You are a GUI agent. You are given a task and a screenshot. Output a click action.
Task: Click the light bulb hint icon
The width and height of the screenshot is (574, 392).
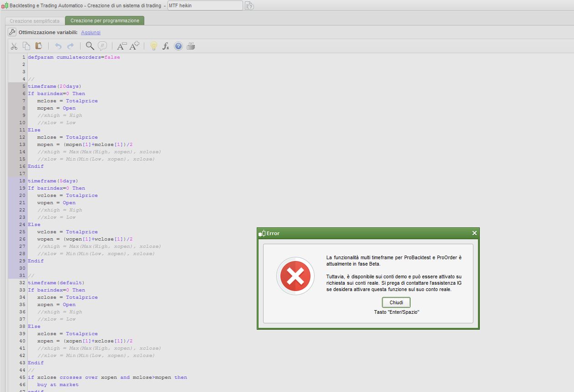tap(154, 46)
